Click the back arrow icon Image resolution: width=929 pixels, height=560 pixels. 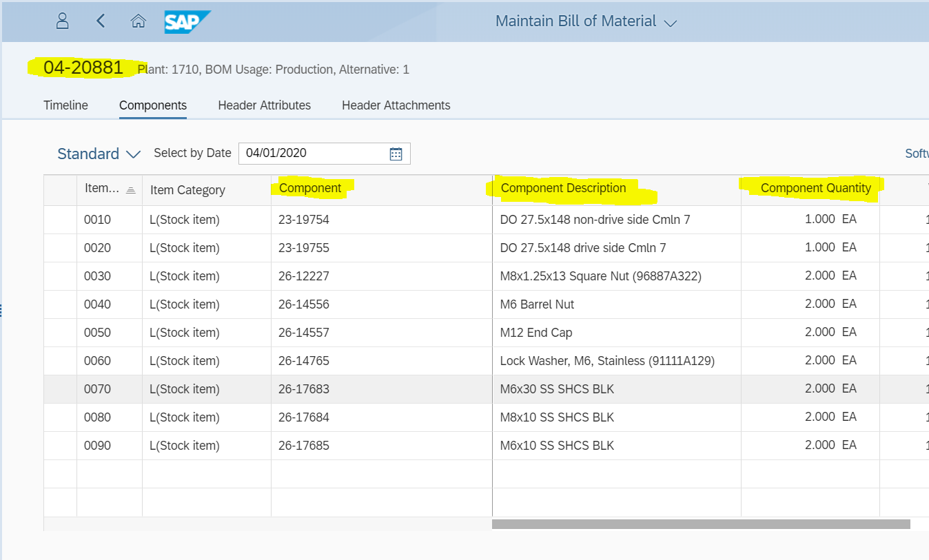tap(101, 21)
